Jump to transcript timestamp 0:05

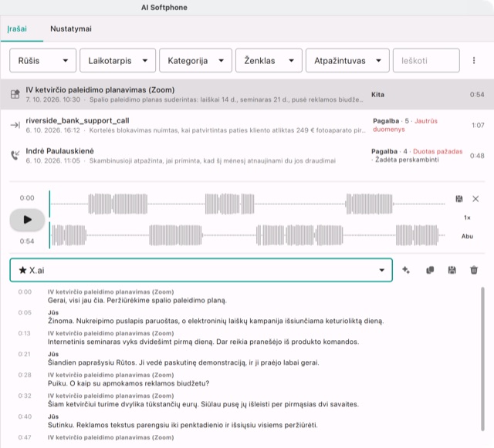[25, 312]
